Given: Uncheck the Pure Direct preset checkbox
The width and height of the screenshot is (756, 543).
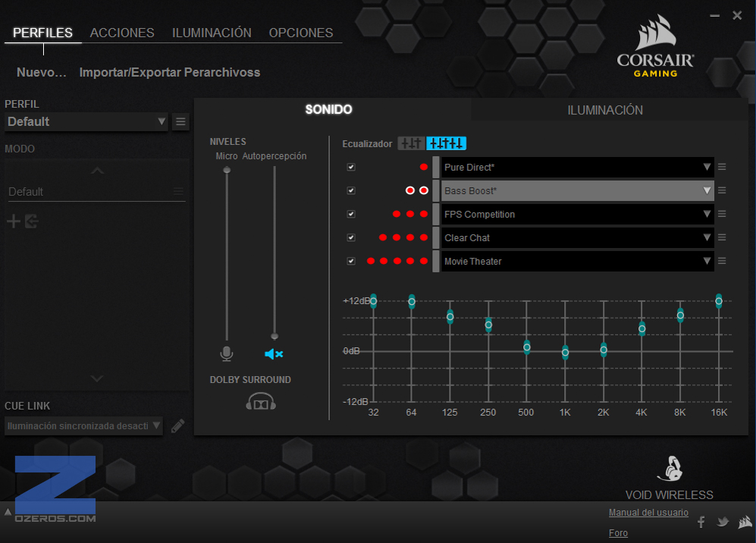Looking at the screenshot, I should [351, 167].
